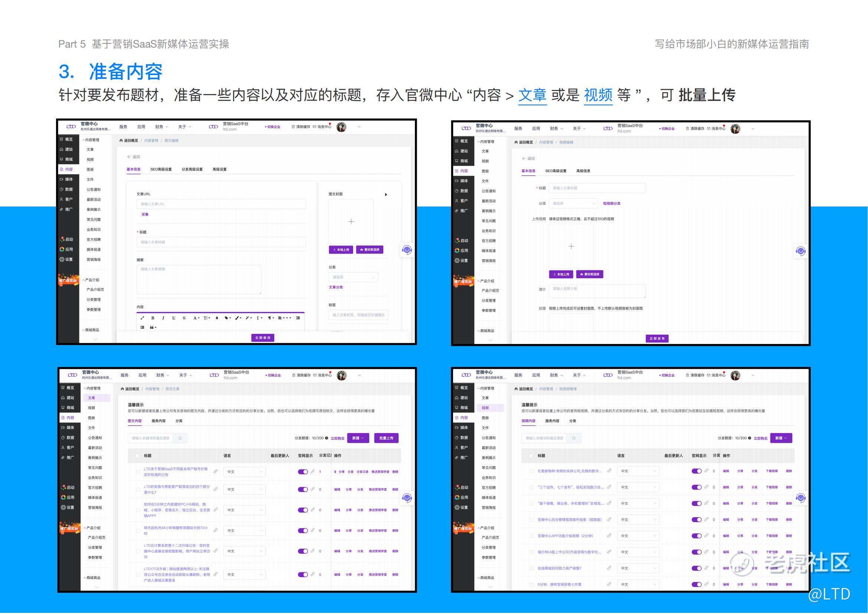Viewport: 868px width, 614px height.
Task: Toggle 官网显示 switch for '明天起杭州48小时核酸' article
Action: tap(303, 531)
